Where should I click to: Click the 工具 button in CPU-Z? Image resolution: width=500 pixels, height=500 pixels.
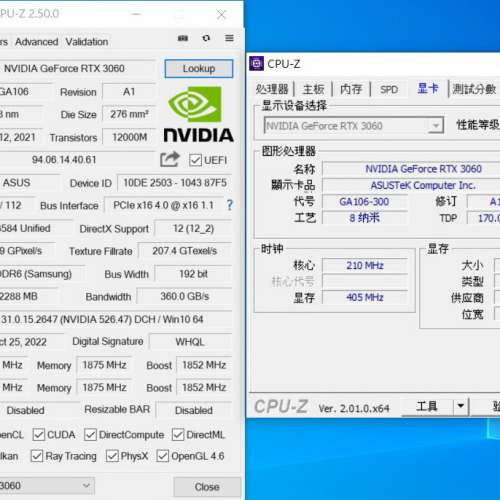pos(427,406)
